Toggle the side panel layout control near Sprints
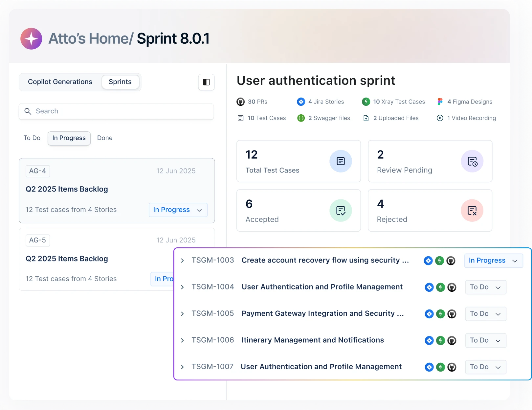This screenshot has width=532, height=410. [206, 82]
